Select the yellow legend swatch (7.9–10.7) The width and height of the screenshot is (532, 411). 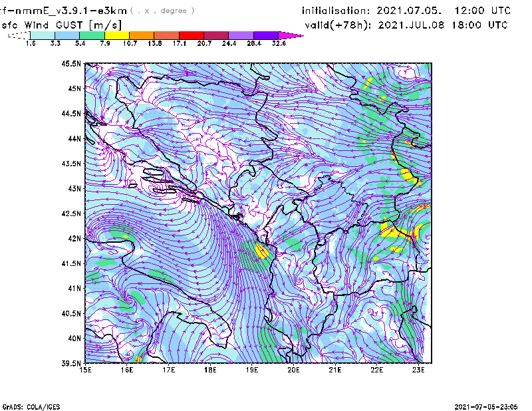click(117, 35)
